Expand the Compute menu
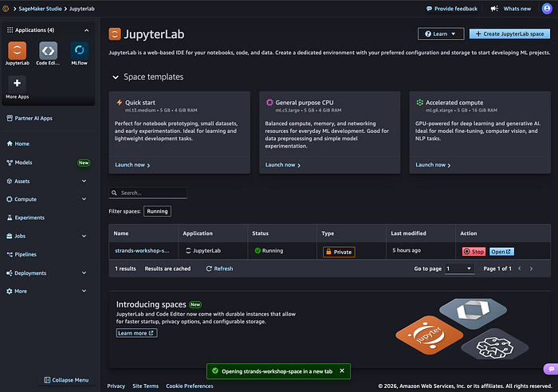This screenshot has height=392, width=558. pyautogui.click(x=84, y=199)
